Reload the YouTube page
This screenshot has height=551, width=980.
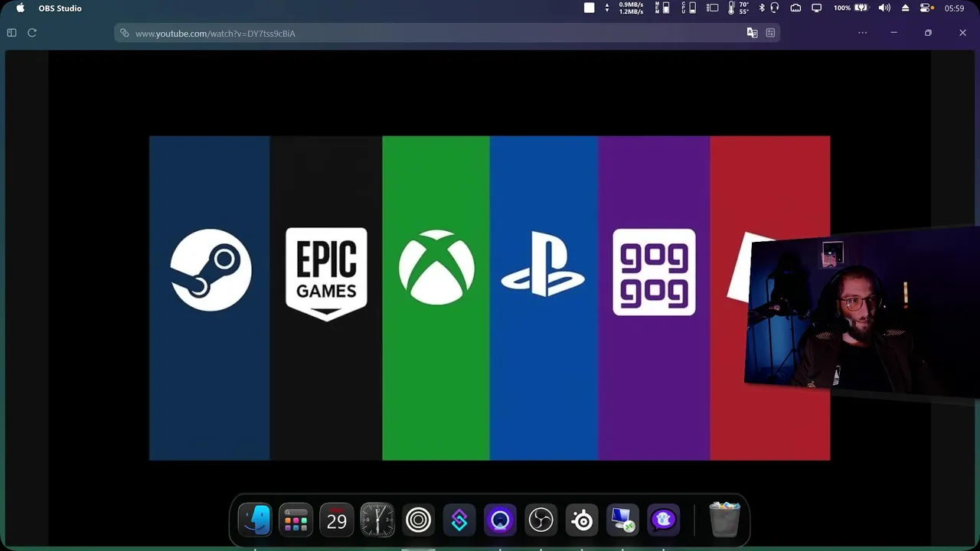point(32,33)
